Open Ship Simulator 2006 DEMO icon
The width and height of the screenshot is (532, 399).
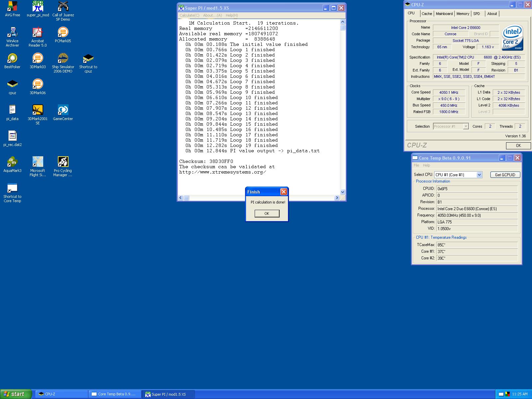pos(63,63)
